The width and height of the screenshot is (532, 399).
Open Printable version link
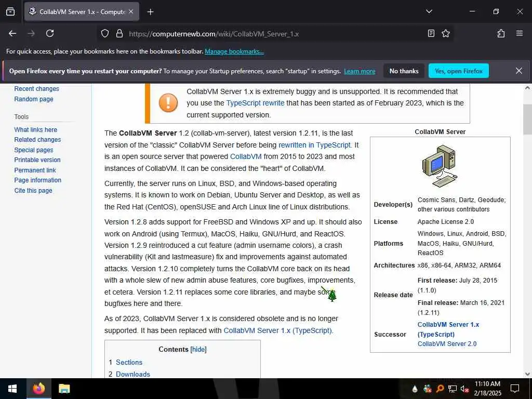[37, 160]
